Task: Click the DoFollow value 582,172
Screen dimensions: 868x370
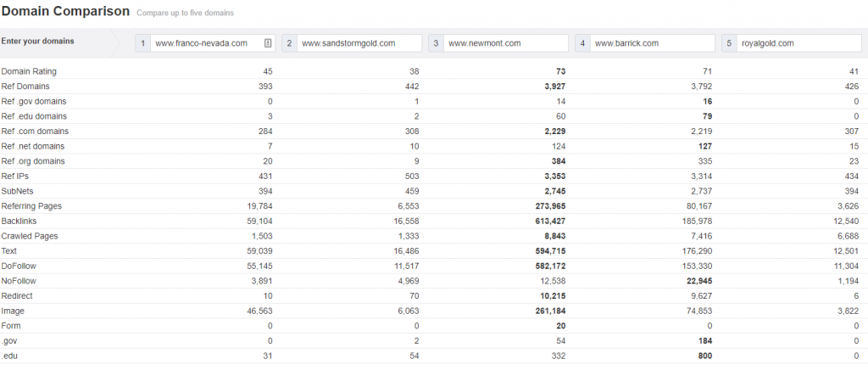Action: click(551, 266)
